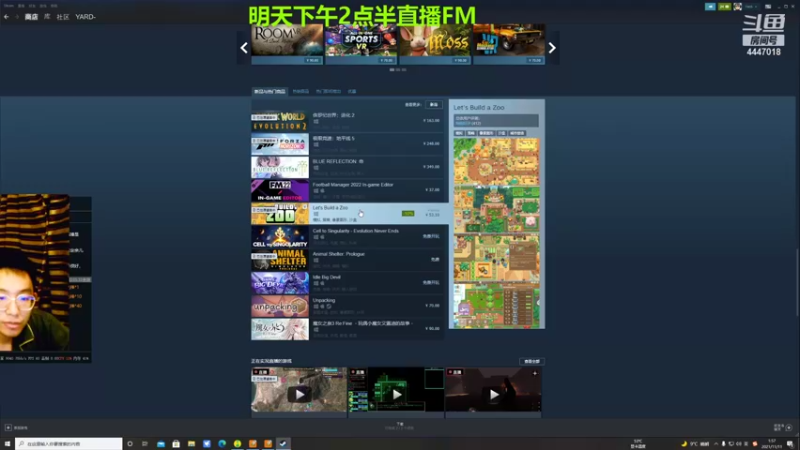The width and height of the screenshot is (800, 450).
Task: Open the 商店 (Store) menu
Action: (x=31, y=17)
